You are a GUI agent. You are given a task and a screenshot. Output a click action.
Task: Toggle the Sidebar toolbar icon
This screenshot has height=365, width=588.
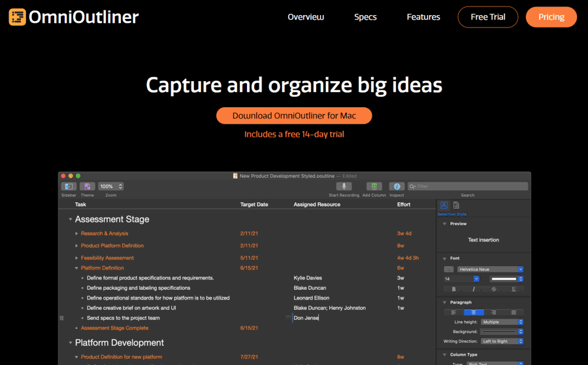(x=69, y=186)
